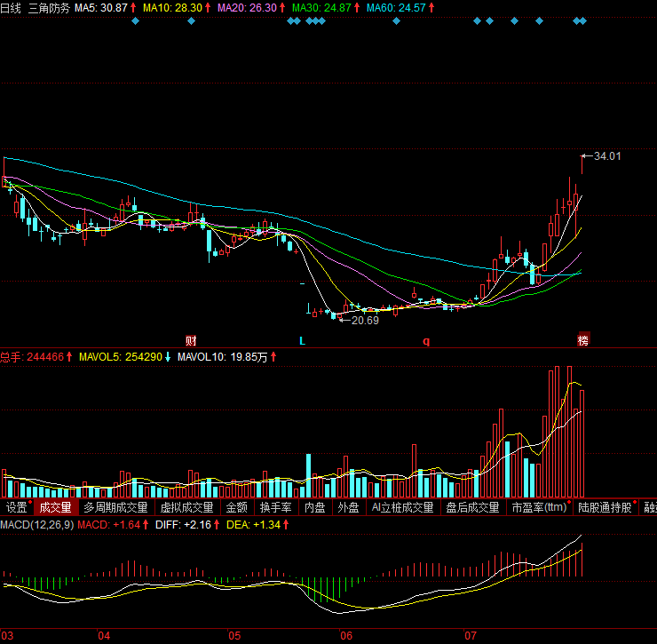Image resolution: width=657 pixels, height=644 pixels.
Task: Click the 20.69 low price label
Action: [x=365, y=320]
